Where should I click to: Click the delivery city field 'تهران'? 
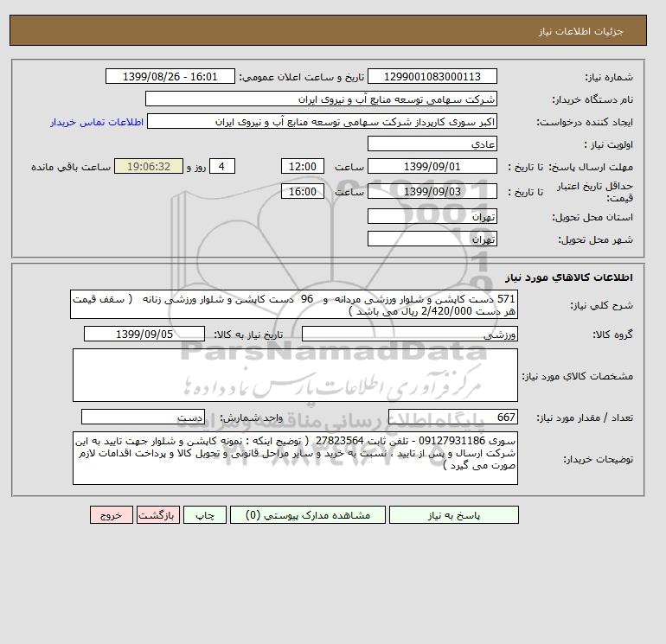pyautogui.click(x=432, y=239)
